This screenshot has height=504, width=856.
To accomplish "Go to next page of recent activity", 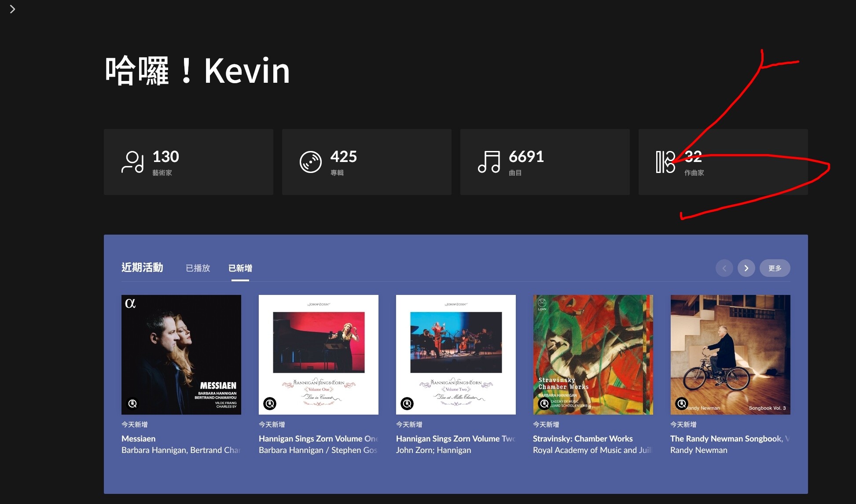I will 746,268.
